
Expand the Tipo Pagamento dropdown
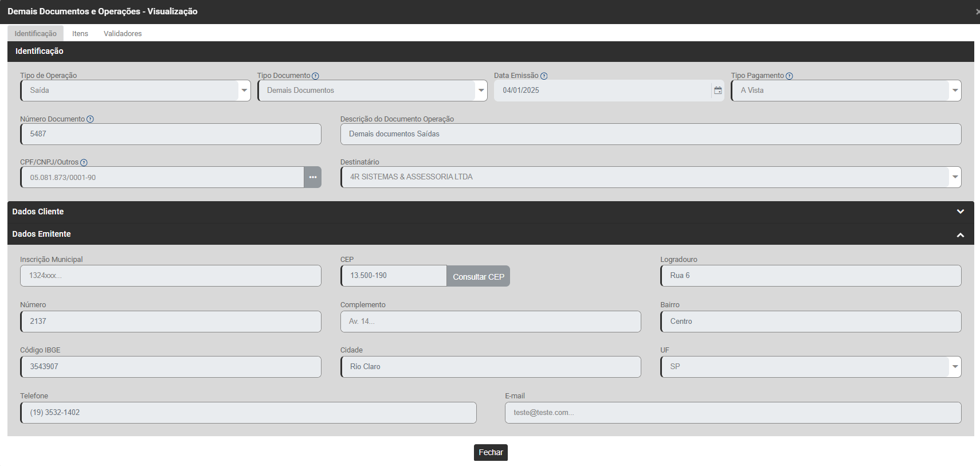pyautogui.click(x=955, y=91)
